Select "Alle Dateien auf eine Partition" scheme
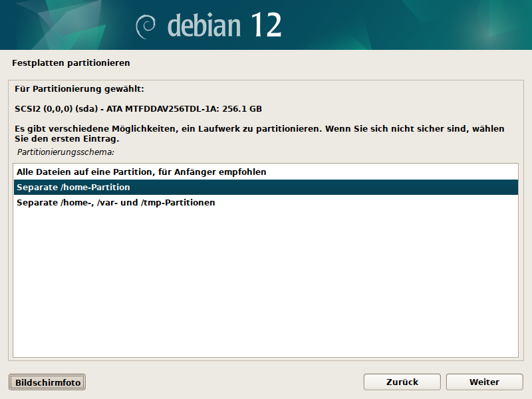This screenshot has height=399, width=532. click(141, 172)
